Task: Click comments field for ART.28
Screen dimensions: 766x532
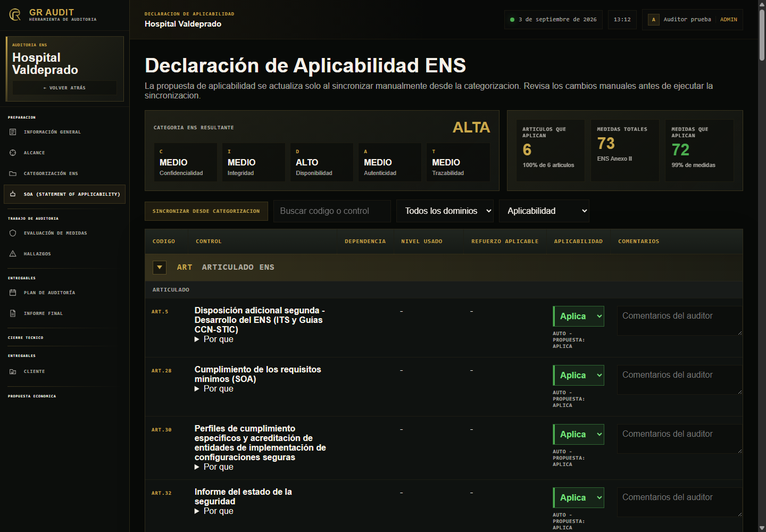Action: point(680,380)
